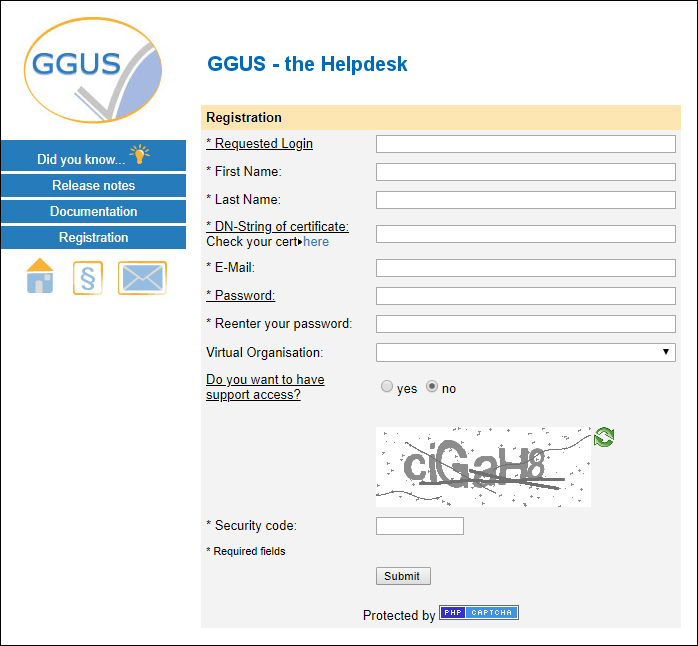Click the '* Security code:' label
This screenshot has height=646, width=698.
click(252, 525)
